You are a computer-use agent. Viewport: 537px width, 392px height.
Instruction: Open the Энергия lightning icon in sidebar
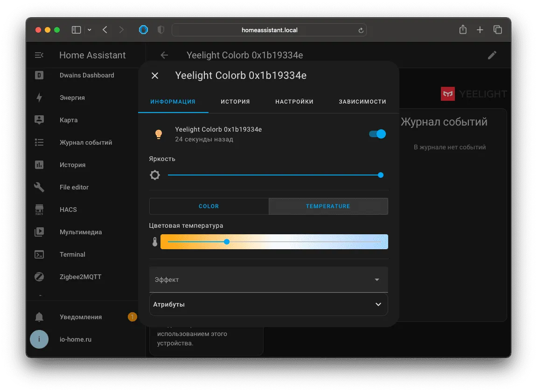coord(39,98)
